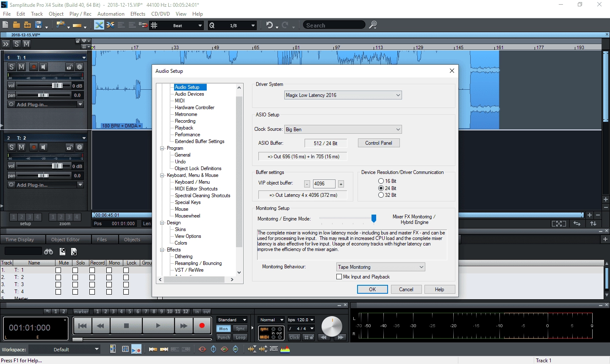Screen dimensions: 610x364
Task: Check the Lock box for track T: 4
Action: [x=126, y=292]
